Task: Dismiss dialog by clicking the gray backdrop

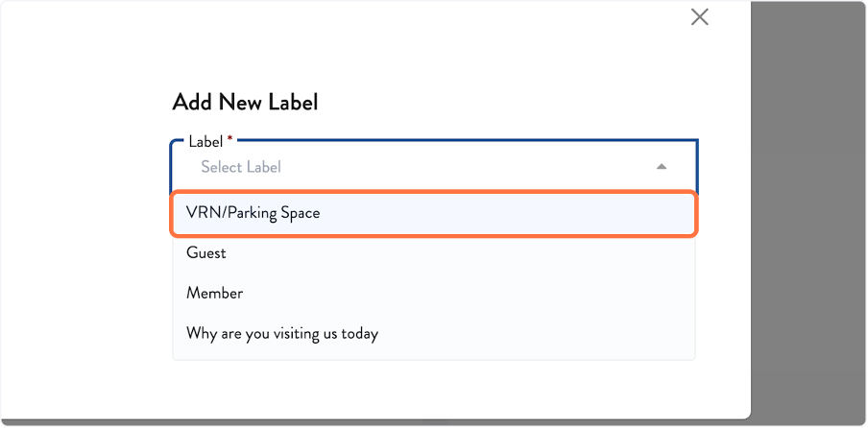Action: [x=809, y=211]
